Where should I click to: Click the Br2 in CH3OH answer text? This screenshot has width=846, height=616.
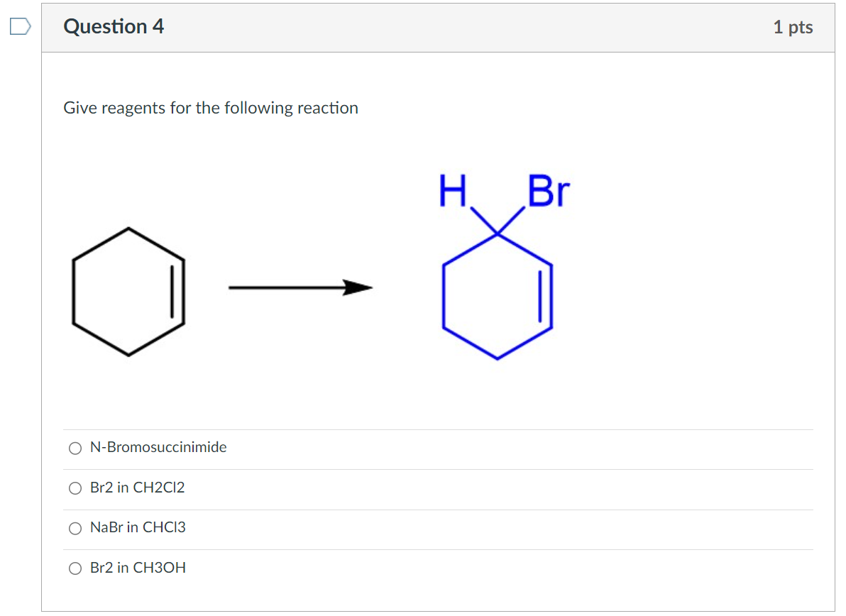138,567
